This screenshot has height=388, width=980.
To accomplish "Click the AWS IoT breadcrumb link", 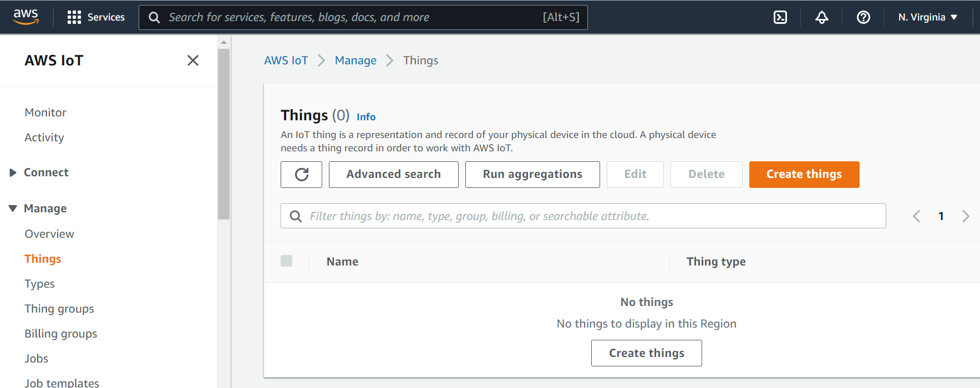I will [286, 60].
